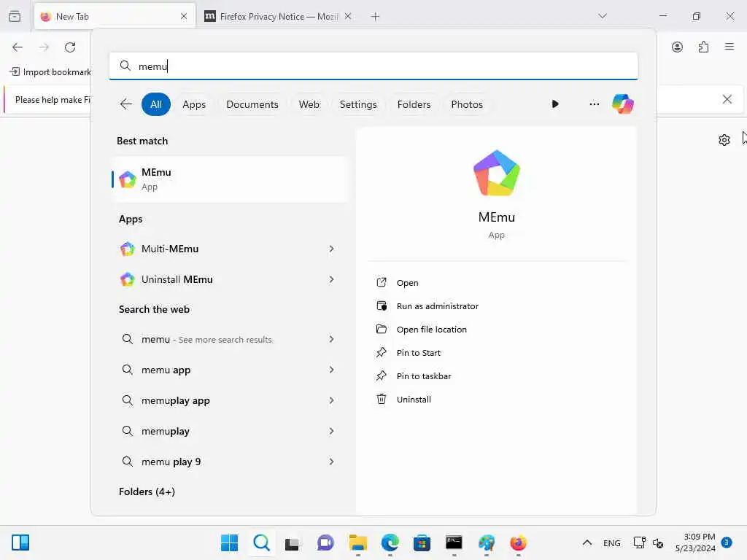Viewport: 747px width, 560px height.
Task: Switch to the Apps filter tab
Action: (194, 104)
